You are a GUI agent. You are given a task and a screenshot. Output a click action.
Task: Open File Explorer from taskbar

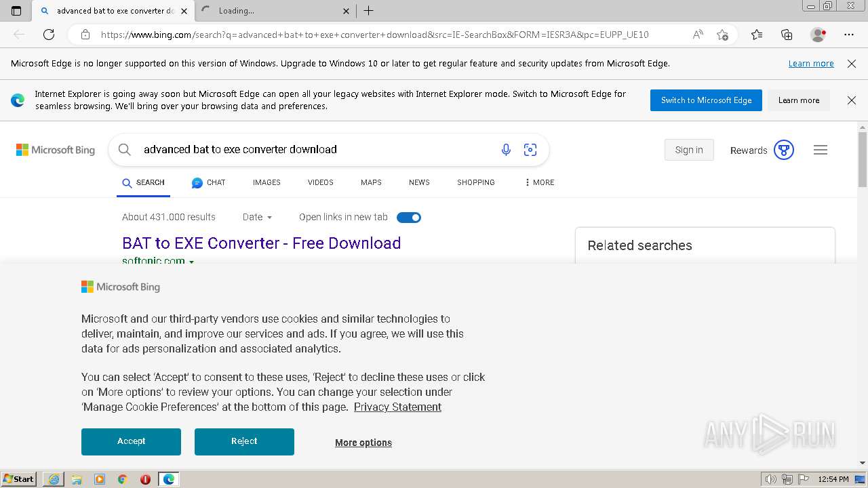[77, 479]
